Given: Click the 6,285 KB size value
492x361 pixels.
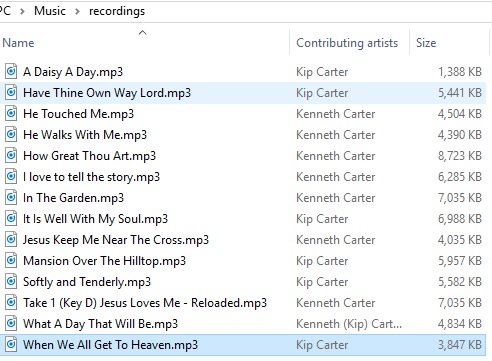Looking at the screenshot, I should click(x=460, y=177).
